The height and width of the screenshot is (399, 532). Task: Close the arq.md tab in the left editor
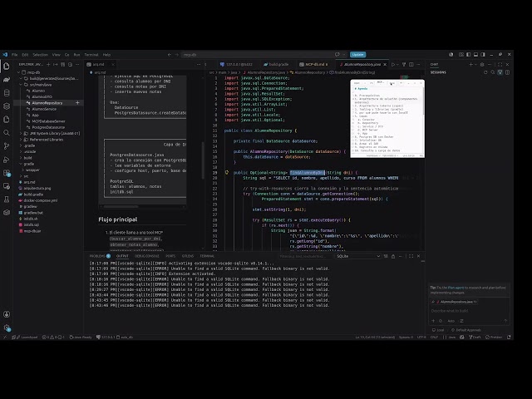113,64
